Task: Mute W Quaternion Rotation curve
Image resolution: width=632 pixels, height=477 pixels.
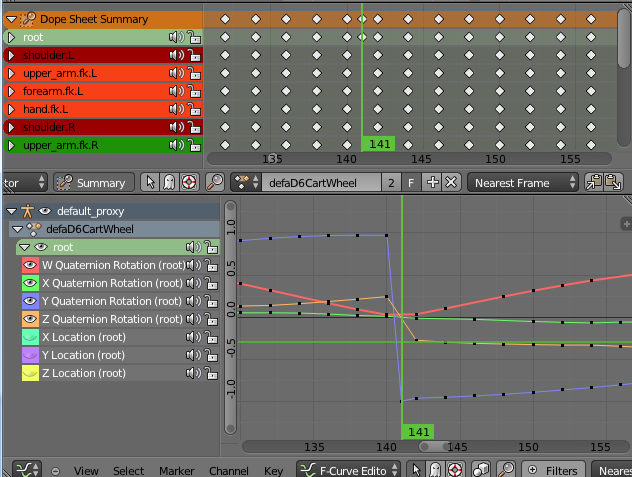Action: pyautogui.click(x=193, y=265)
